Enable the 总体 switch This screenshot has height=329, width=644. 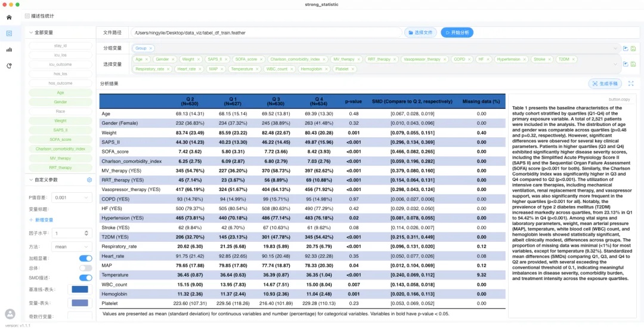click(85, 267)
